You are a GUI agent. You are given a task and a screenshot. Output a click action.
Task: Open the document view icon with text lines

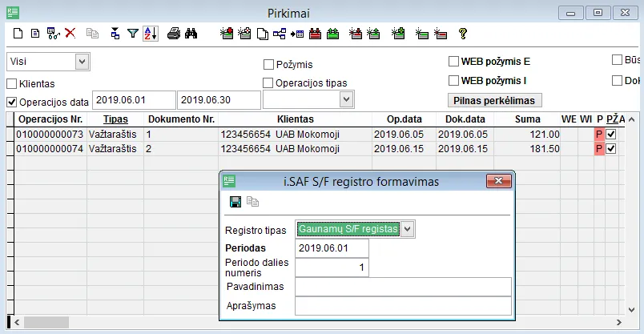point(35,34)
